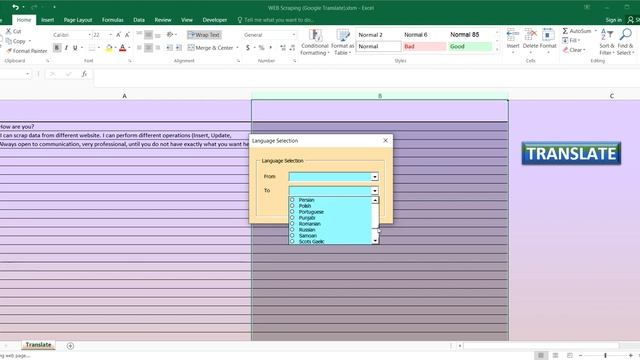Apply Accounting dollar number format
The width and height of the screenshot is (640, 360).
click(x=247, y=48)
